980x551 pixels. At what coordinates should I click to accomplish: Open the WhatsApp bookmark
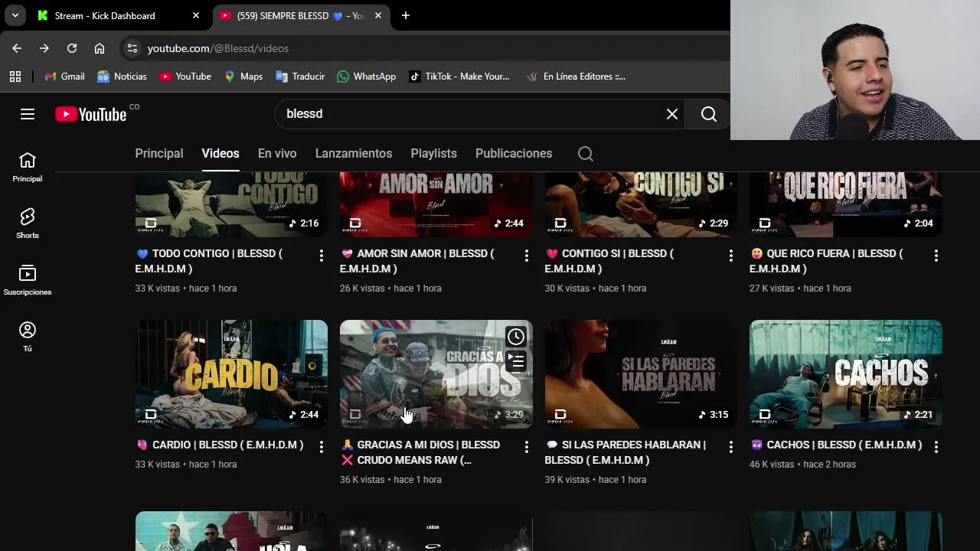tap(367, 77)
